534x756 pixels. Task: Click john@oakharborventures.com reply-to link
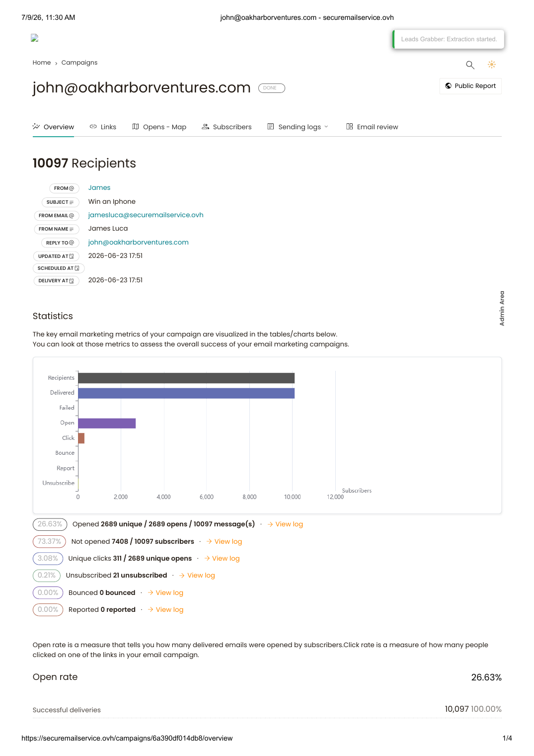point(139,243)
